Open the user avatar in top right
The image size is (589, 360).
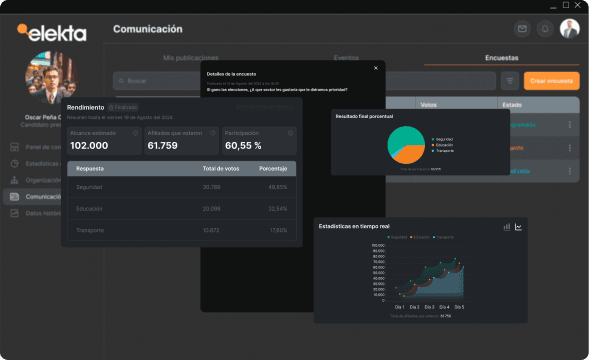(x=569, y=29)
